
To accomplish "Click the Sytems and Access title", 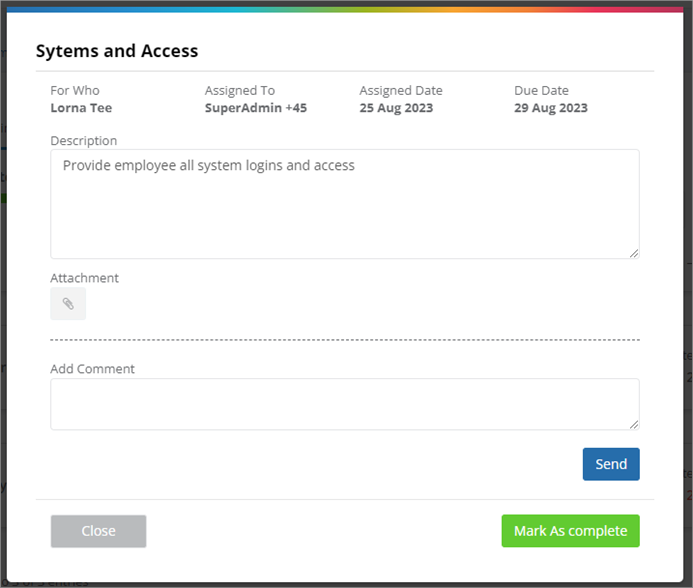I will [117, 51].
